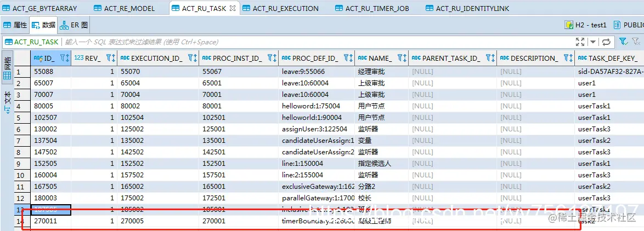Image resolution: width=644 pixels, height=231 pixels.
Task: Switch to the text (文本) side view
Action: coord(7,102)
